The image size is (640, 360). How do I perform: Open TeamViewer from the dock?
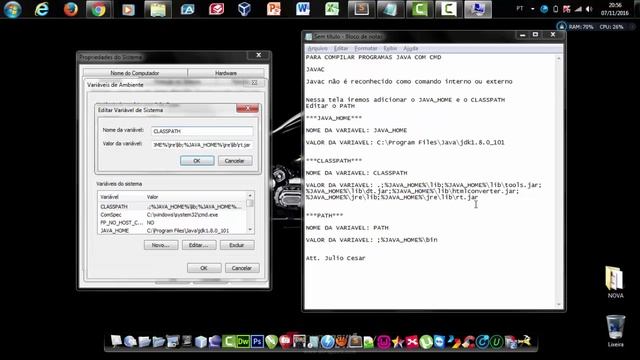click(440, 342)
